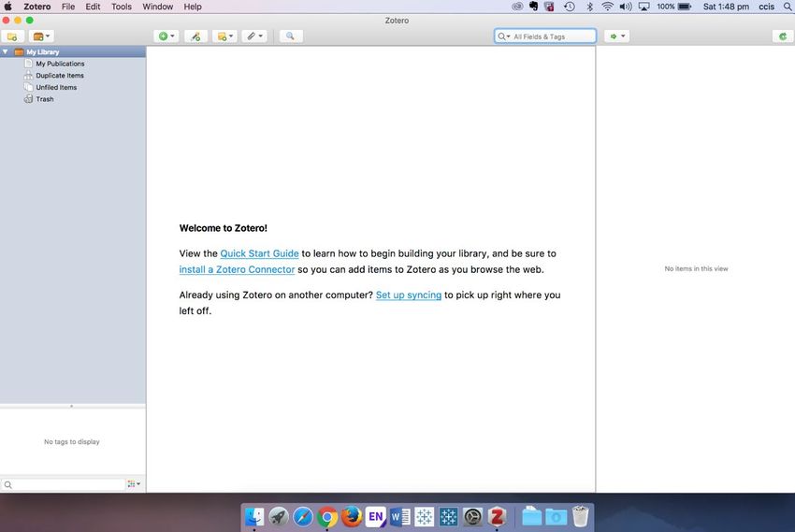795x532 pixels.
Task: Open the tag selector colored actions menu
Action: [134, 484]
